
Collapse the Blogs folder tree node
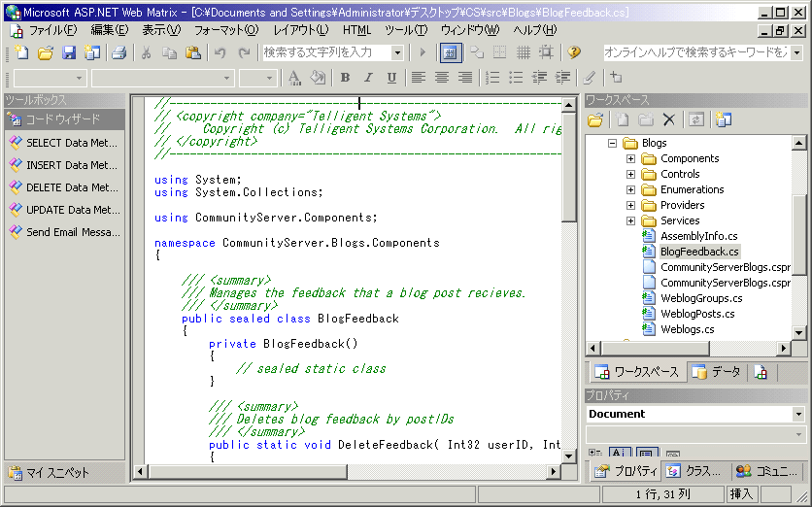pyautogui.click(x=612, y=144)
